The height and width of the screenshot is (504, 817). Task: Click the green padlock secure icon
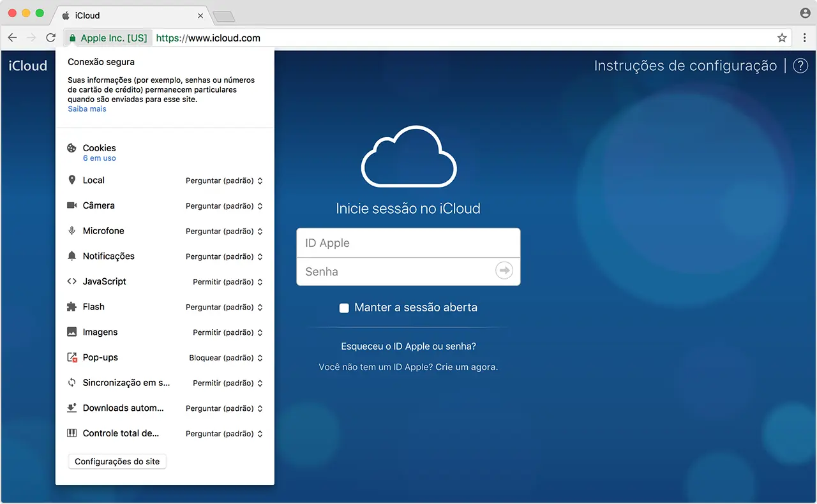73,38
